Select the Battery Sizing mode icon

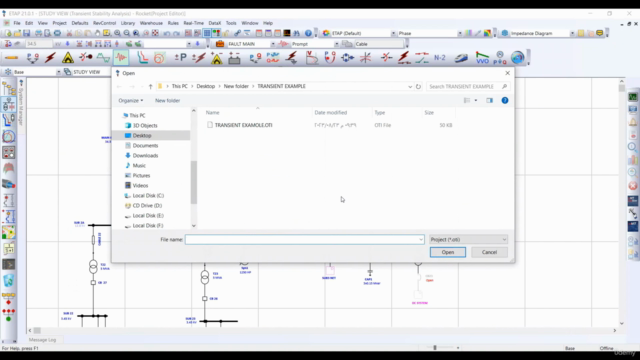tap(234, 58)
